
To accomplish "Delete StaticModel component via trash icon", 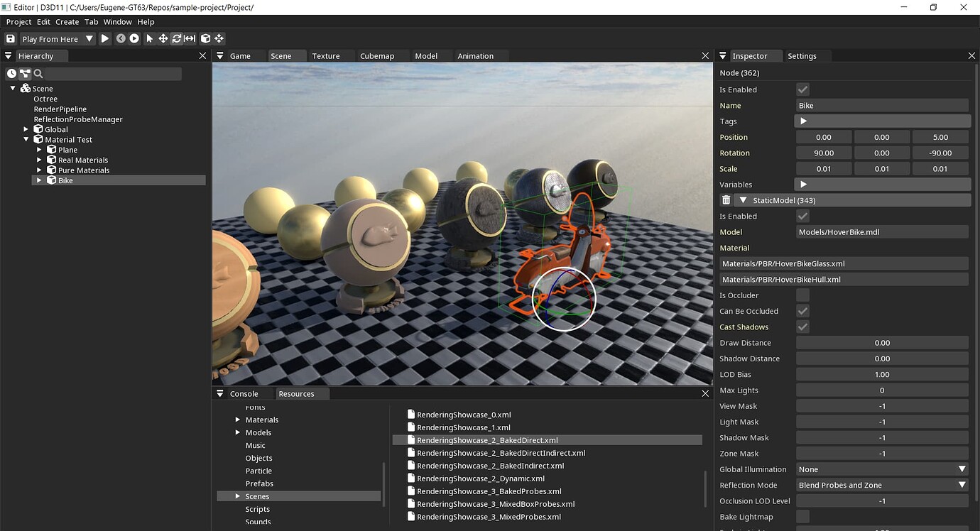I will [x=726, y=200].
